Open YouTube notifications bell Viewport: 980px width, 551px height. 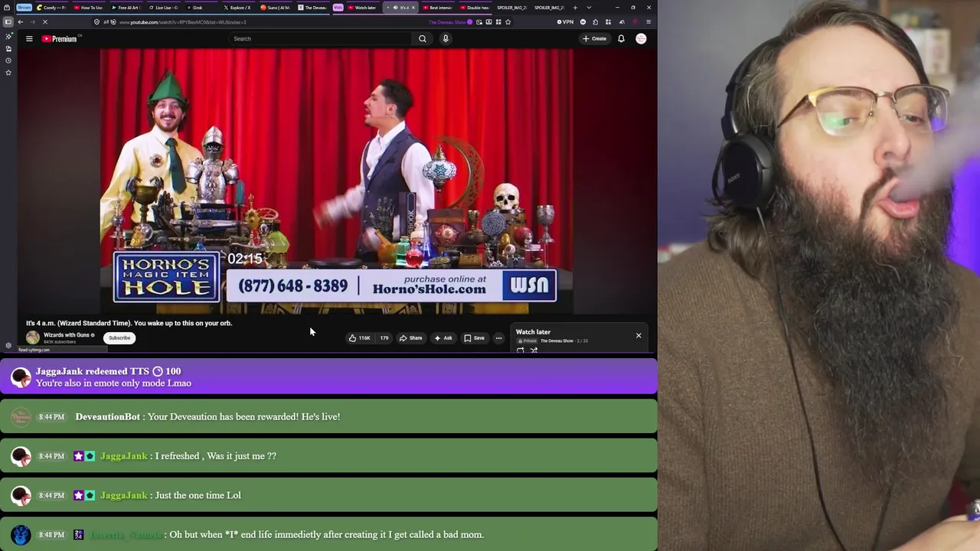[621, 38]
